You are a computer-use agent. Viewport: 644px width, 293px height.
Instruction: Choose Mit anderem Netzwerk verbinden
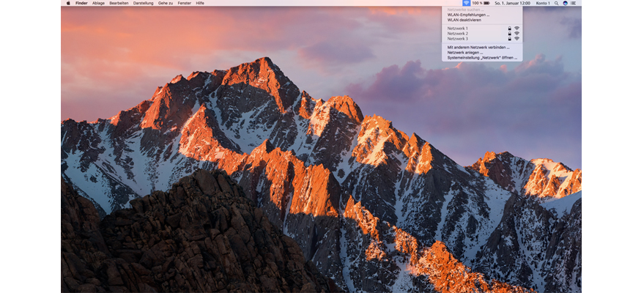tap(478, 47)
